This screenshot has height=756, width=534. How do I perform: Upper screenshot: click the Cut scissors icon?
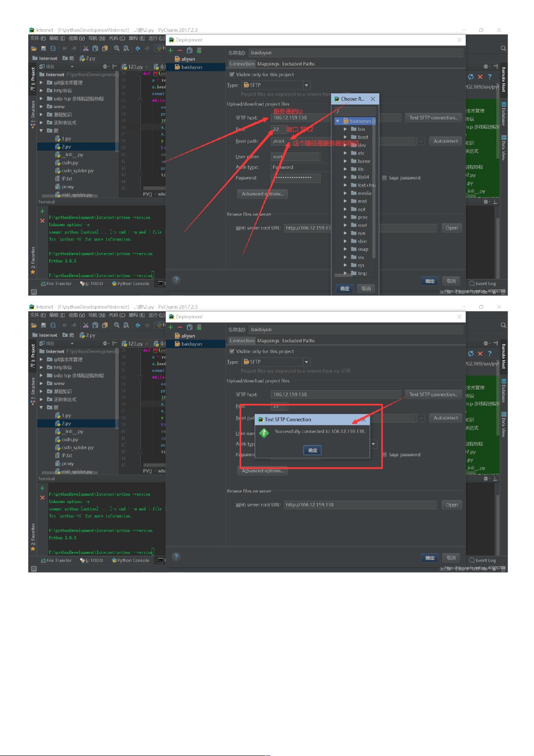click(x=85, y=48)
